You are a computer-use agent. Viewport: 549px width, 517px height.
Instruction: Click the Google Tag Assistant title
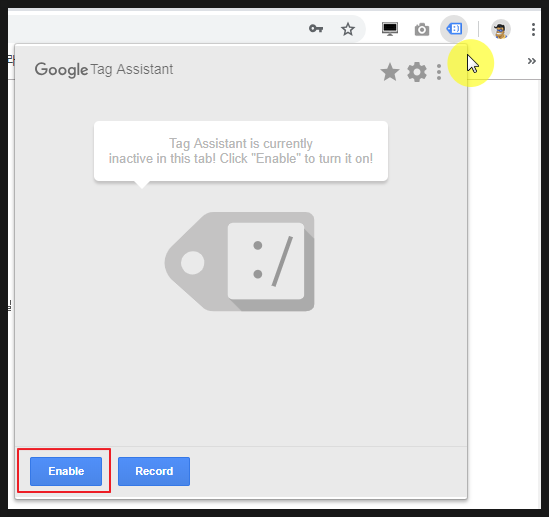click(x=104, y=69)
